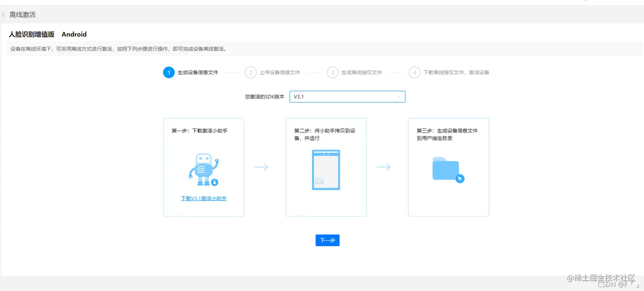
Task: Click the 下一步 button
Action: (x=327, y=240)
